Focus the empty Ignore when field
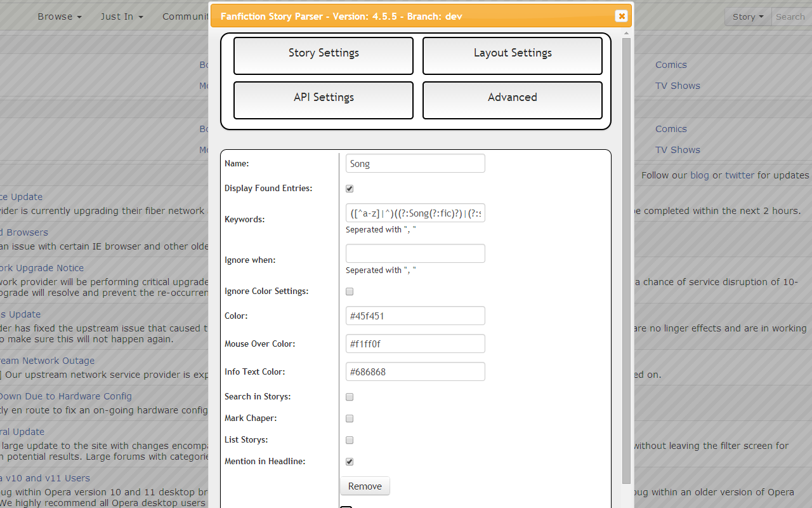The height and width of the screenshot is (508, 812). pos(416,253)
